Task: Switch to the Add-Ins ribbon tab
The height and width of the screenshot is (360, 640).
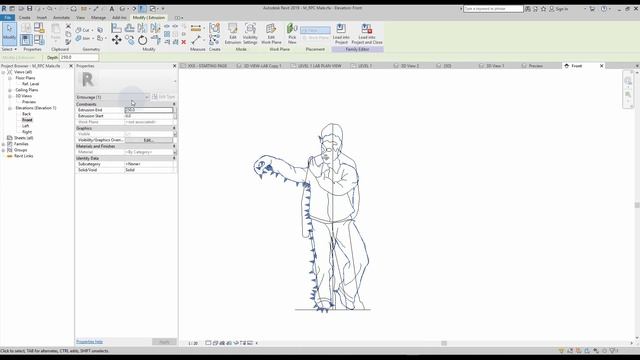Action: [x=119, y=18]
